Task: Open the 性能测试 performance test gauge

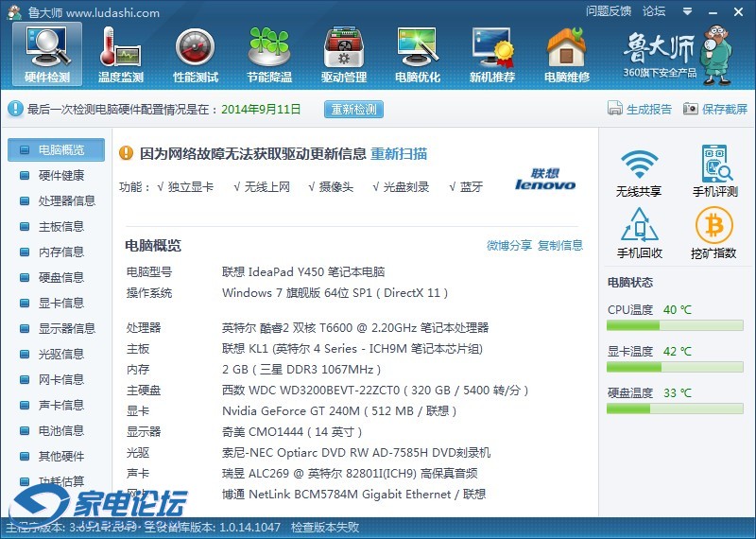Action: coord(195,53)
